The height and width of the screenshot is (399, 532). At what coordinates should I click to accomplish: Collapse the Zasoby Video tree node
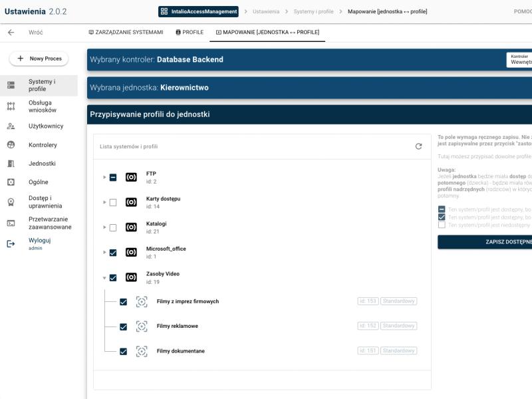click(104, 278)
